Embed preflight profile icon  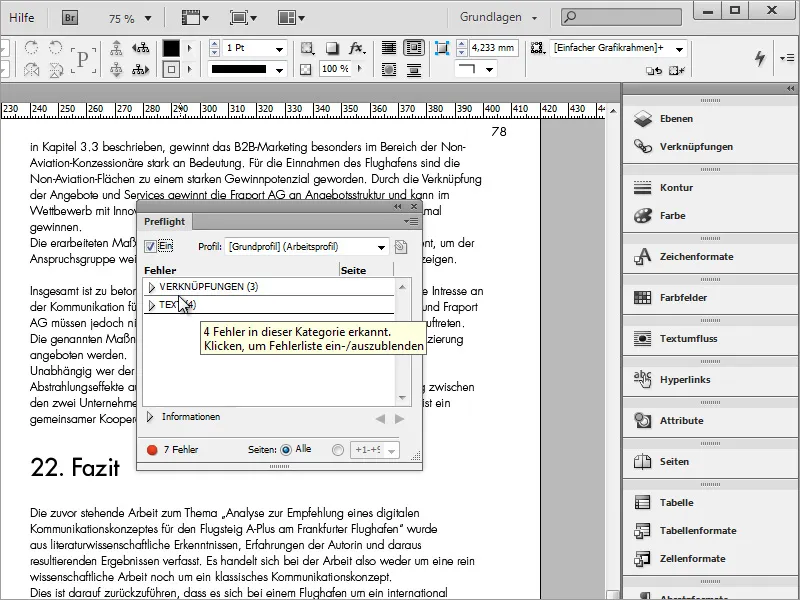[401, 247]
